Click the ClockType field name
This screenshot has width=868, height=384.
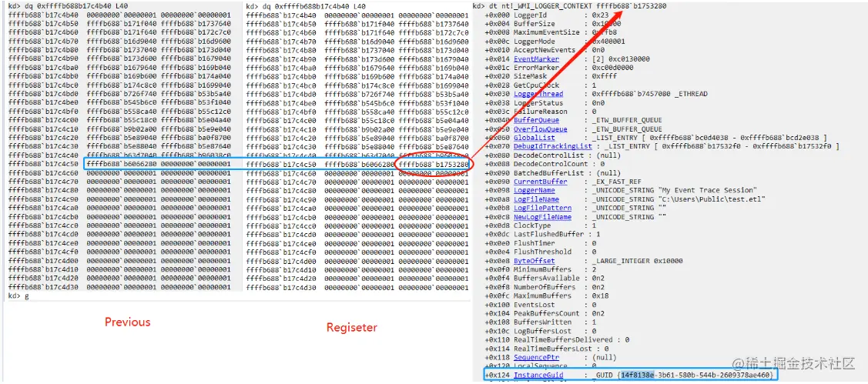click(x=532, y=225)
